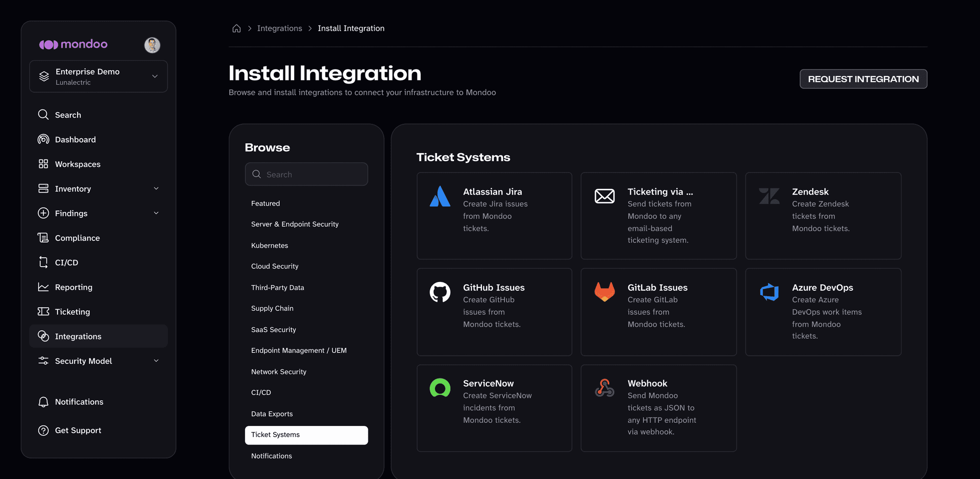The image size is (980, 479).
Task: Click the Atlassian Jira logo
Action: (440, 196)
